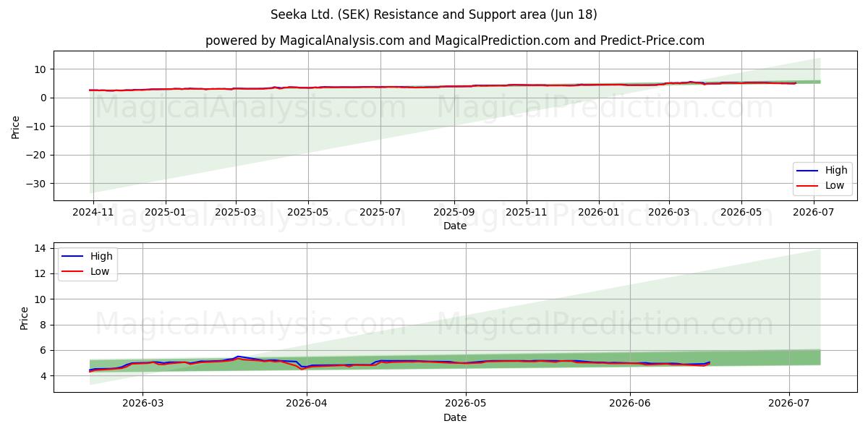Click the 'Price' axis label of the top chart

pos(16,126)
